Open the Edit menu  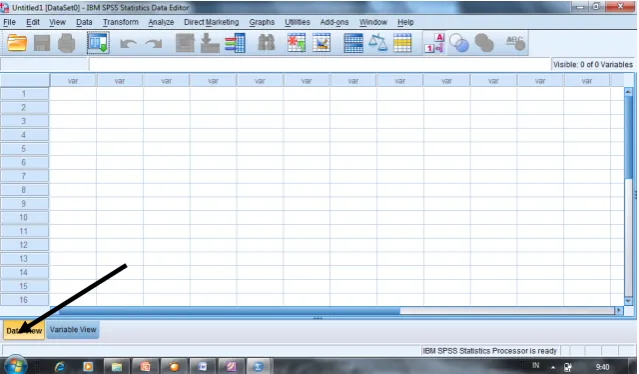pyautogui.click(x=33, y=22)
